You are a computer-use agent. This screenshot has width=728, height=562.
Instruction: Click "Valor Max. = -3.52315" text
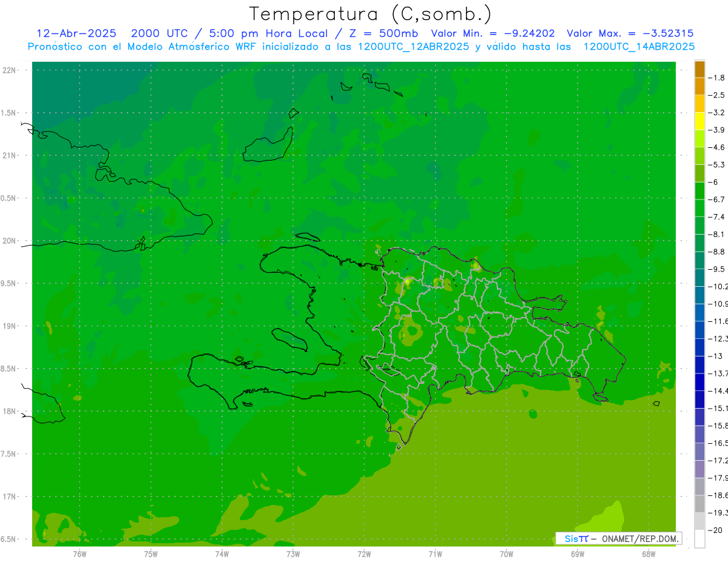[630, 33]
